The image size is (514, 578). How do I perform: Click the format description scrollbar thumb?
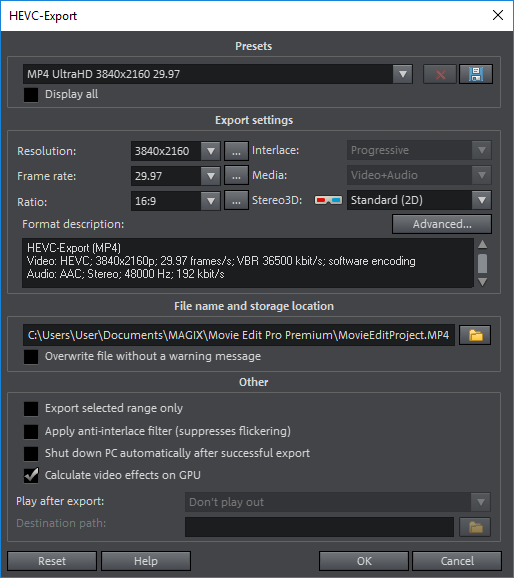[482, 264]
